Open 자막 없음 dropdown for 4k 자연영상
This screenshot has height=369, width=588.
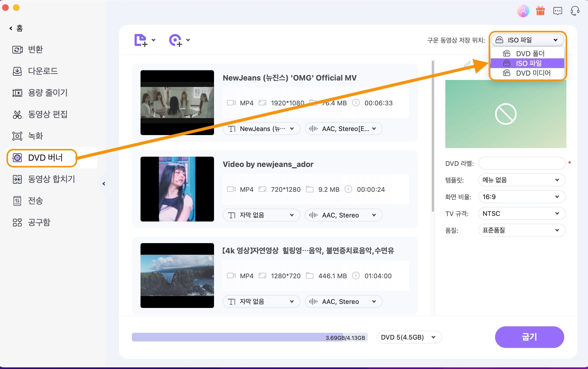click(x=261, y=301)
